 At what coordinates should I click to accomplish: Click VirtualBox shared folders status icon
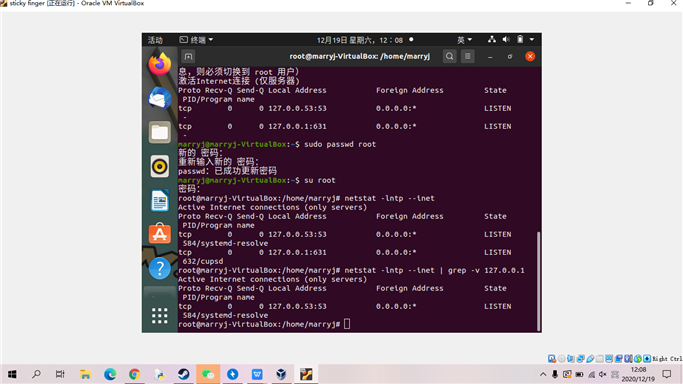(x=600, y=359)
